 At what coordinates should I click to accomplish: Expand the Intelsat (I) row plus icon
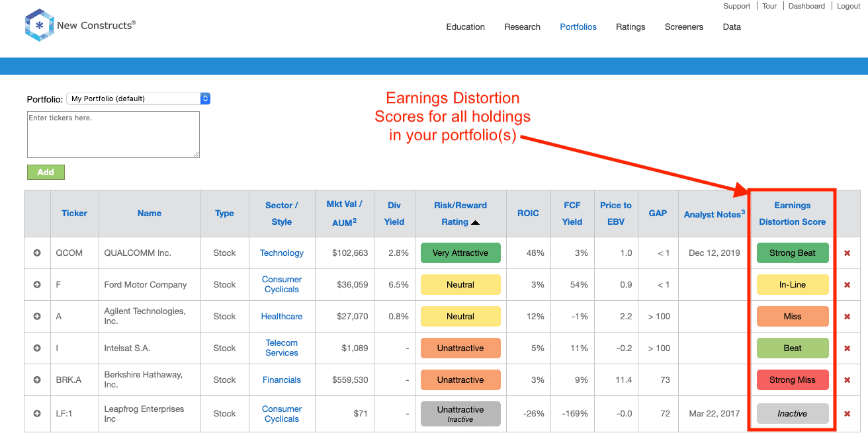37,348
